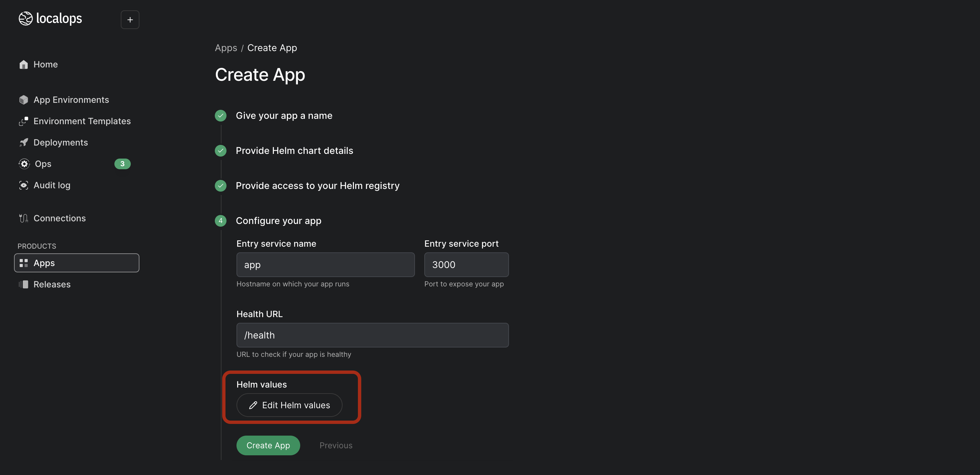
Task: Click checkmark beside Provide access to Helm registry
Action: click(x=221, y=186)
